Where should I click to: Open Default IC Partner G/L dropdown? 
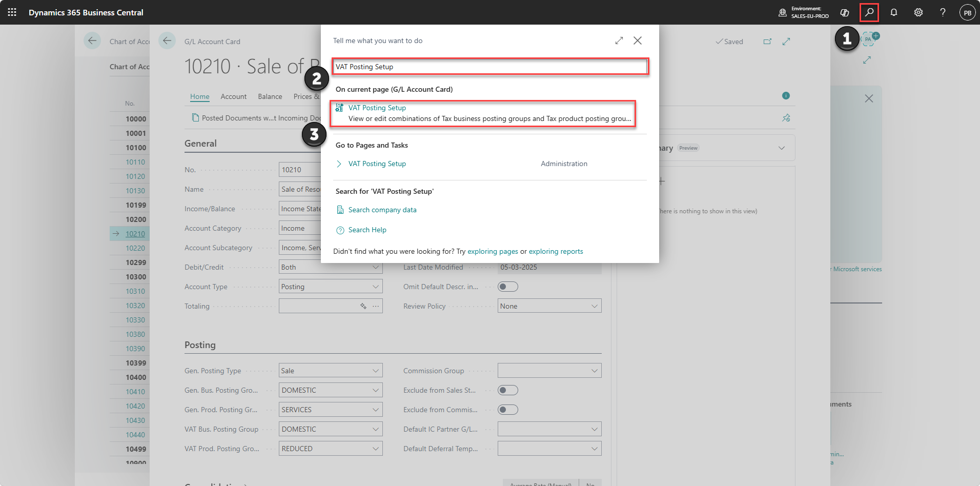point(594,429)
